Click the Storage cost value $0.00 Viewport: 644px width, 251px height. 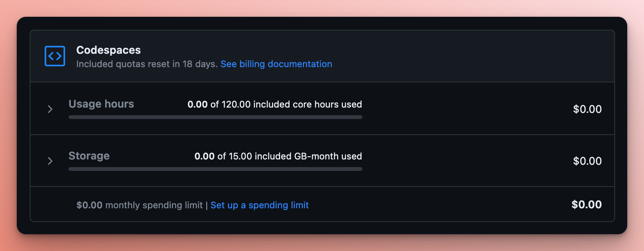[588, 161]
